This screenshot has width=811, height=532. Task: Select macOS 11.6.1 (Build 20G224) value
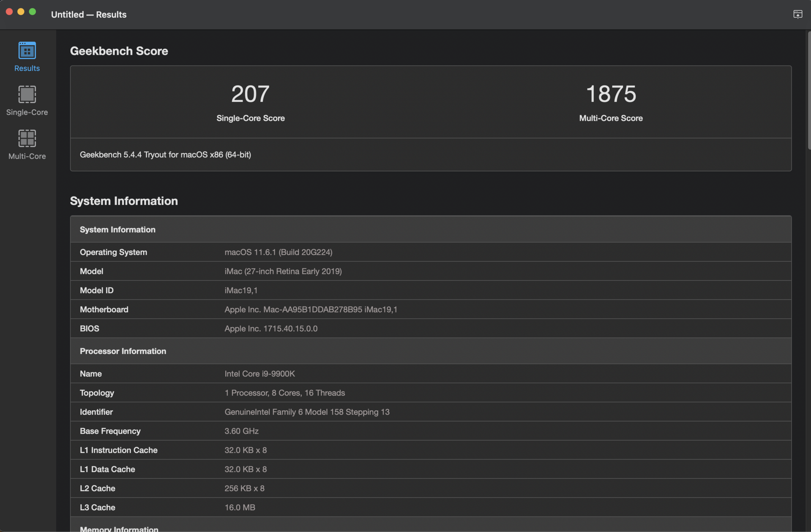[278, 252]
